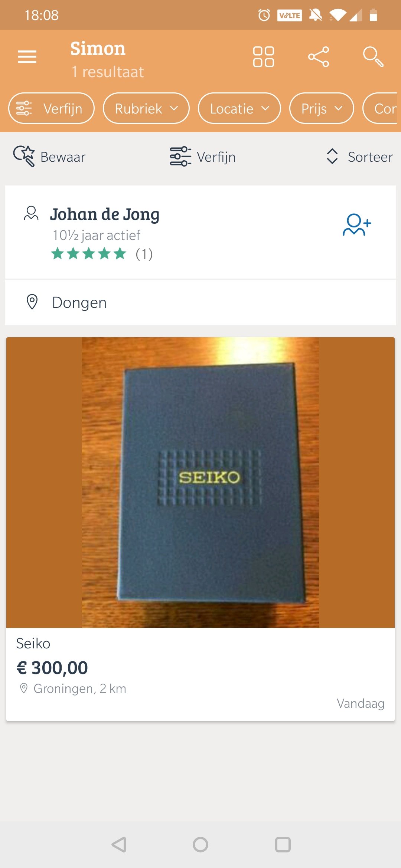Open search with magnifier icon

373,57
